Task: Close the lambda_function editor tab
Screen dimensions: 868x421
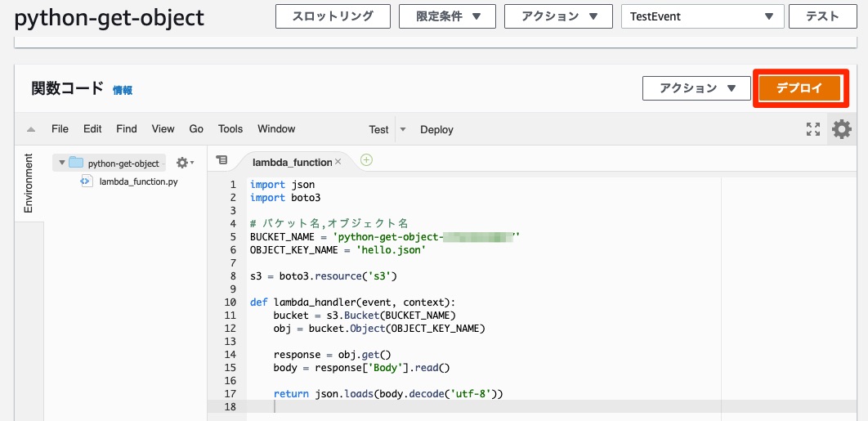Action: tap(338, 162)
